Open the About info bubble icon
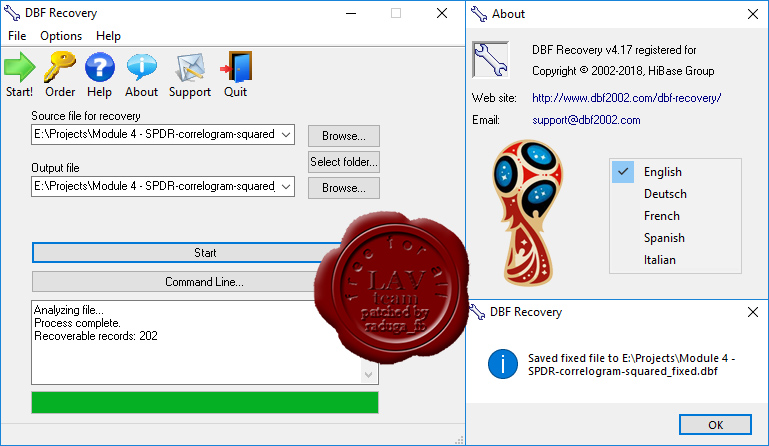The height and width of the screenshot is (446, 769). coord(142,67)
